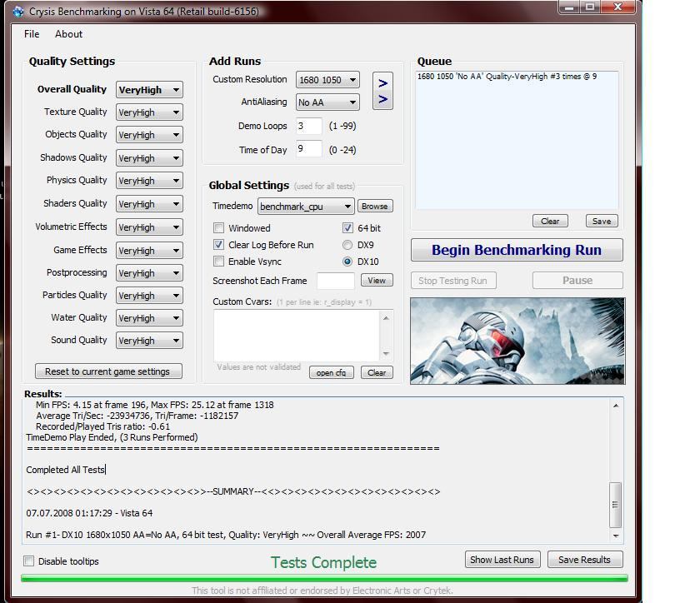Select the DX10 radio button
This screenshot has width=700, height=603.
347,262
